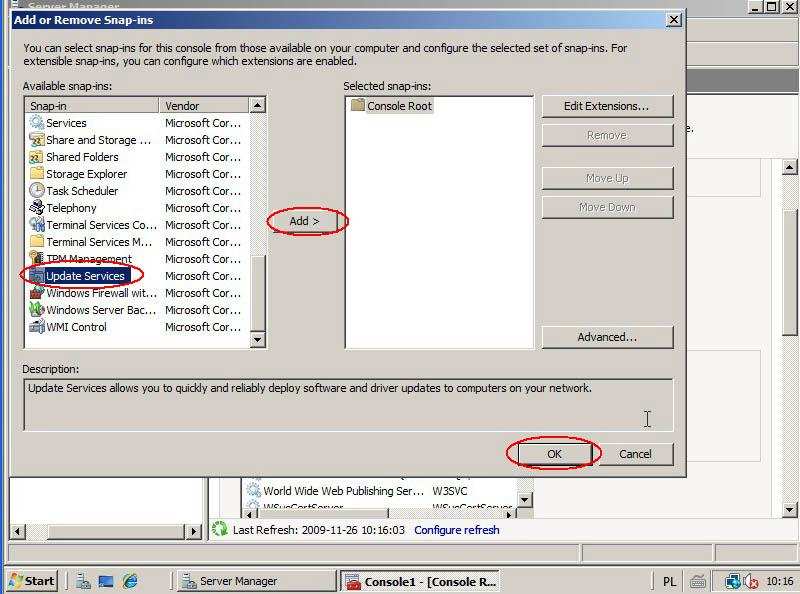Add the selected snap-in
The height and width of the screenshot is (594, 800).
tap(304, 221)
